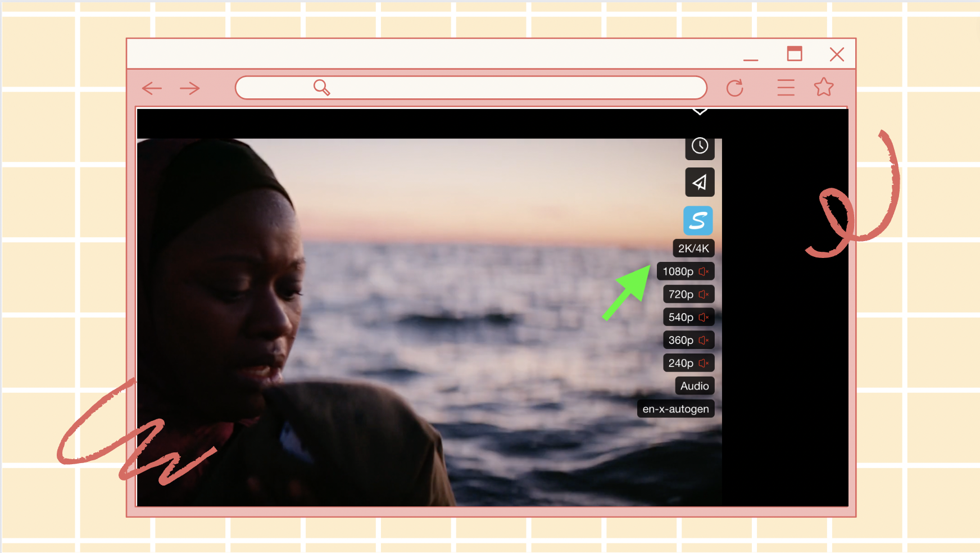This screenshot has height=553, width=980.
Task: Open the clock history icon
Action: (x=700, y=146)
